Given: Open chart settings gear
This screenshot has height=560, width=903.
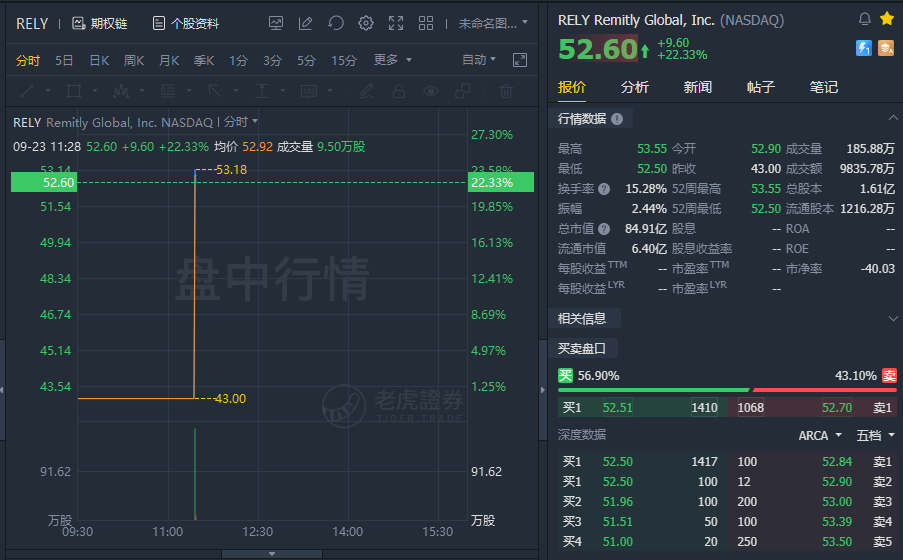Looking at the screenshot, I should coord(366,23).
